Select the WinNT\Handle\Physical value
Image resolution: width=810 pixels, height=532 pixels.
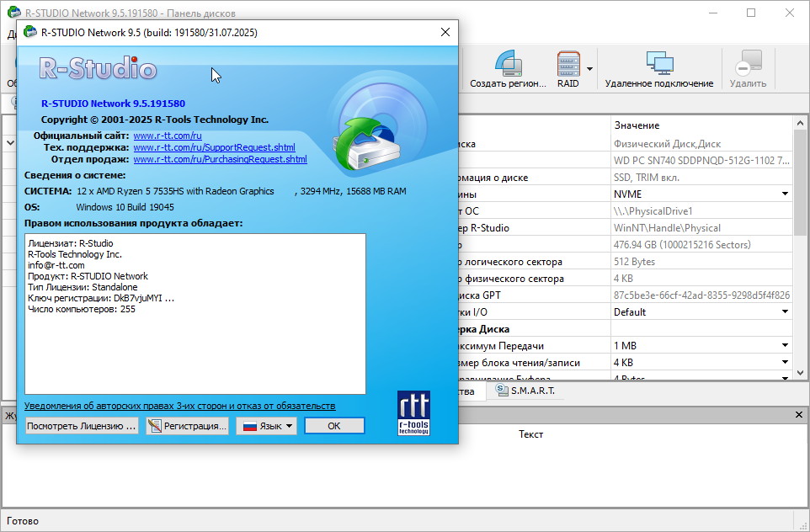[667, 228]
